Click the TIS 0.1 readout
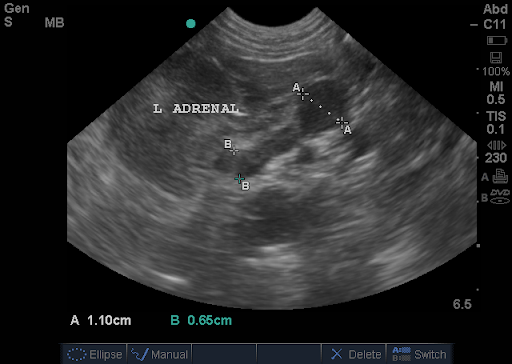 (496, 122)
